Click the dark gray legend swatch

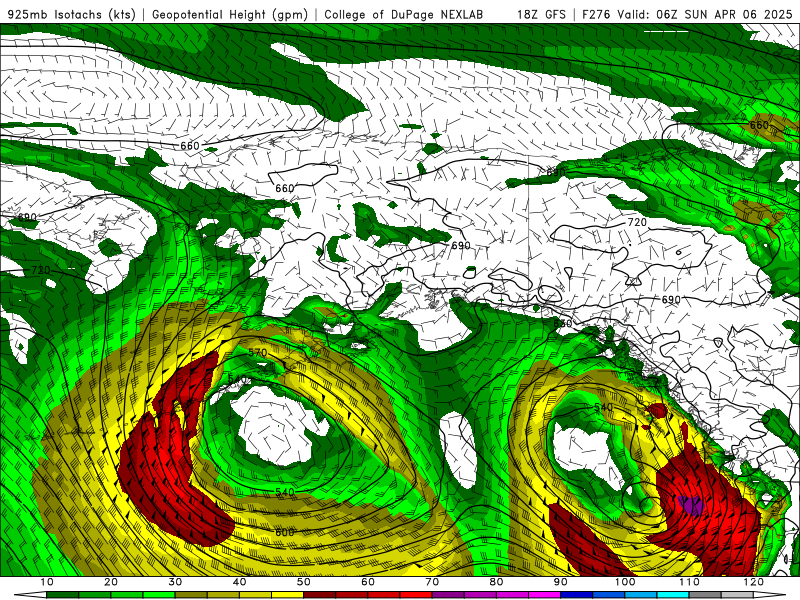[705, 595]
